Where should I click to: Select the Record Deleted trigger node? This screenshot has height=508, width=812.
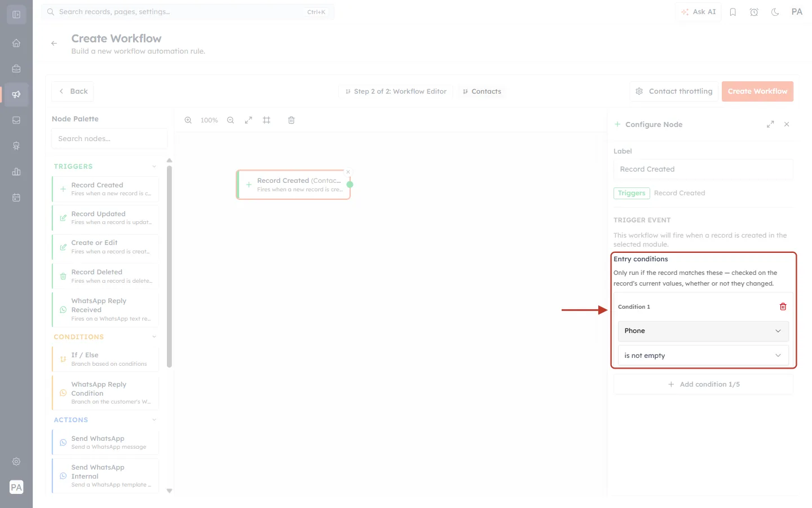[105, 276]
